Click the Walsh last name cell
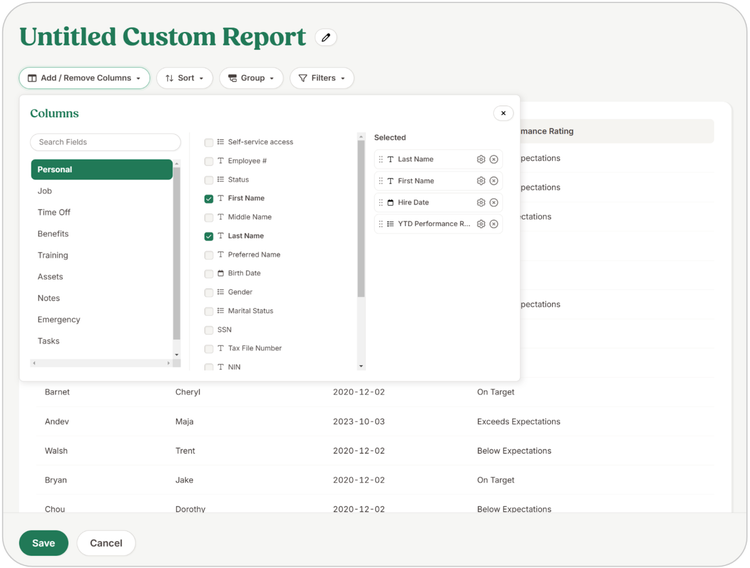750x568 pixels. [x=56, y=451]
